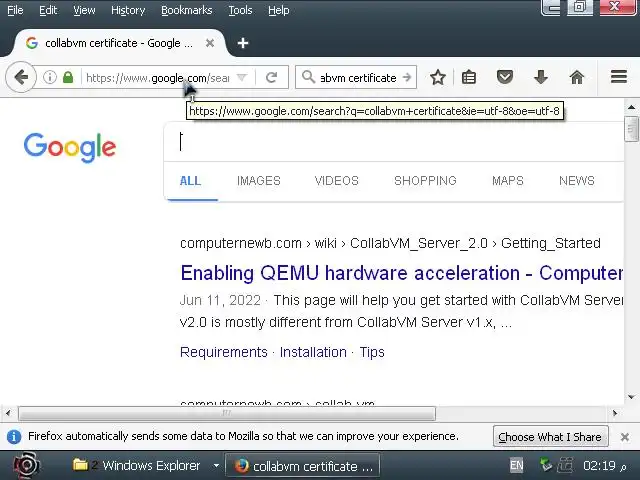Viewport: 640px width, 480px height.
Task: Open the Tools menu
Action: click(240, 10)
